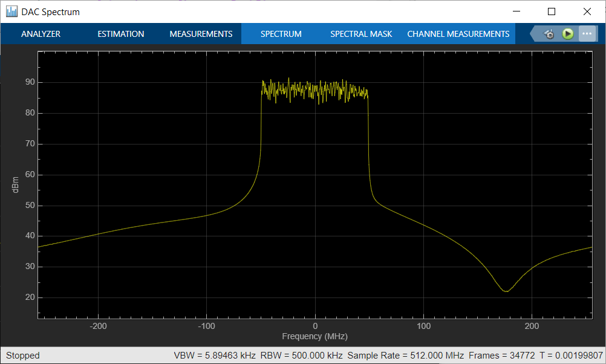Open the SPECTRAL MASK tab
This screenshot has width=606, height=364.
coord(361,34)
